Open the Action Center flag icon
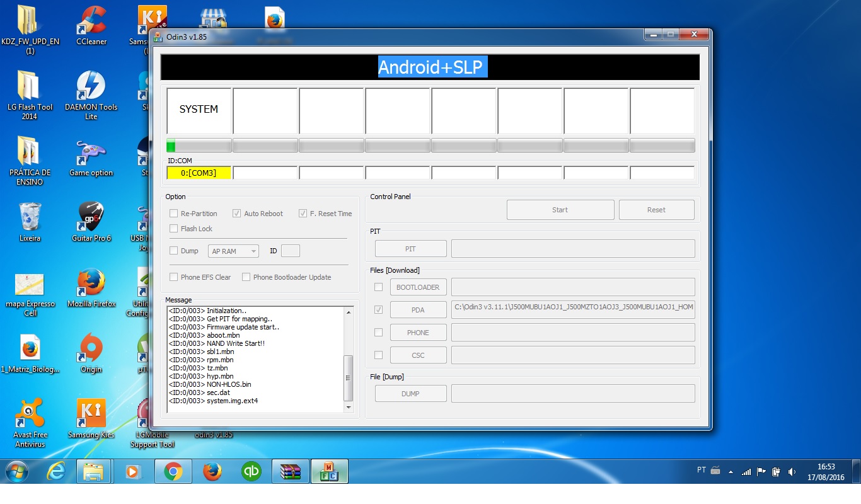Viewport: 861px width, 504px height. 761,471
